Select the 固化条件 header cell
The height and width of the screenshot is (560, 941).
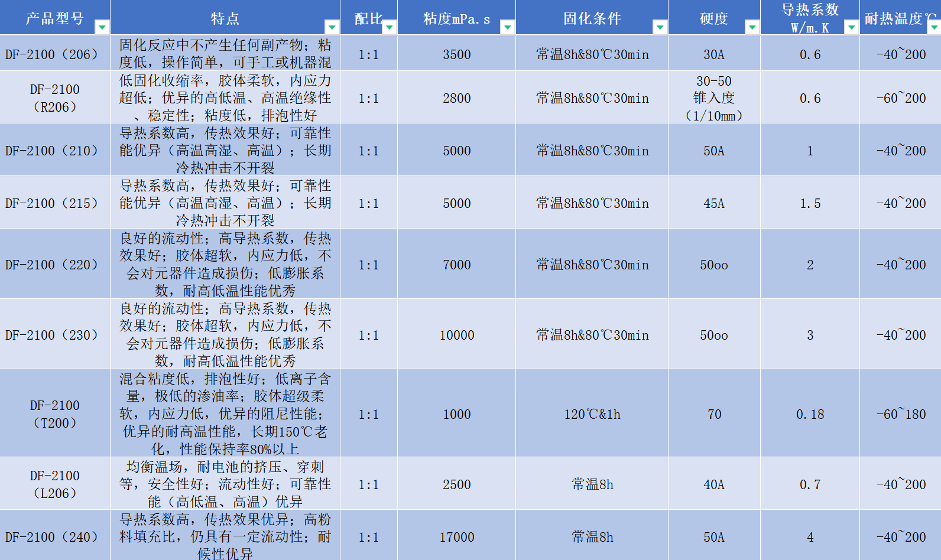(x=592, y=18)
